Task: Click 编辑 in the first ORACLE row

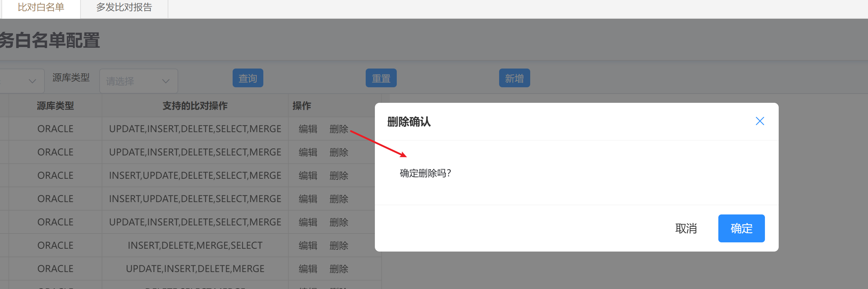Action: click(308, 129)
